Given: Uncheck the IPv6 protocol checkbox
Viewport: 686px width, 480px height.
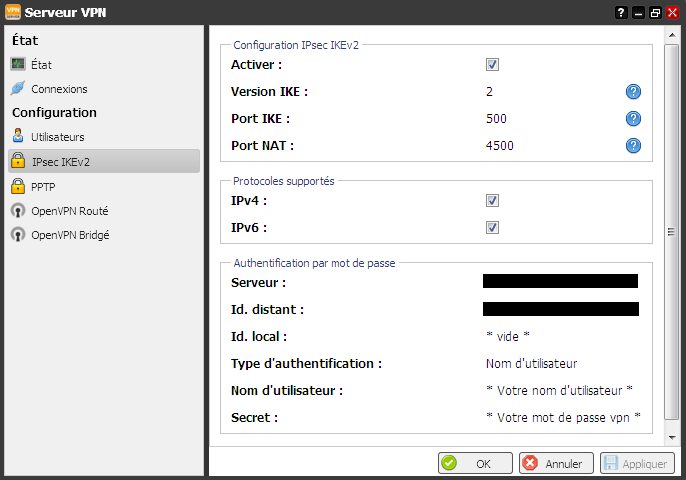Looking at the screenshot, I should [492, 228].
